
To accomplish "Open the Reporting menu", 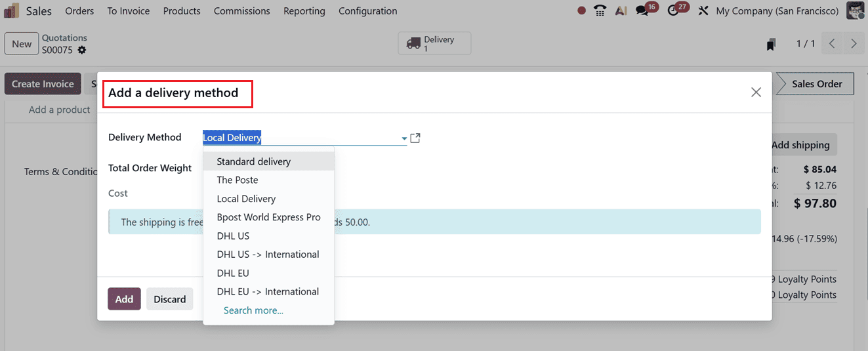I will point(304,11).
